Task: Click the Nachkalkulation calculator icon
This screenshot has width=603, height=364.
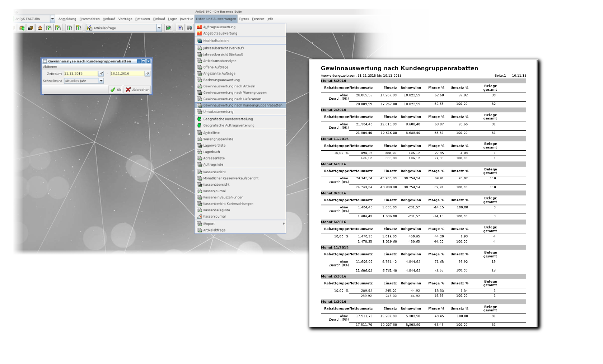Action: point(200,41)
